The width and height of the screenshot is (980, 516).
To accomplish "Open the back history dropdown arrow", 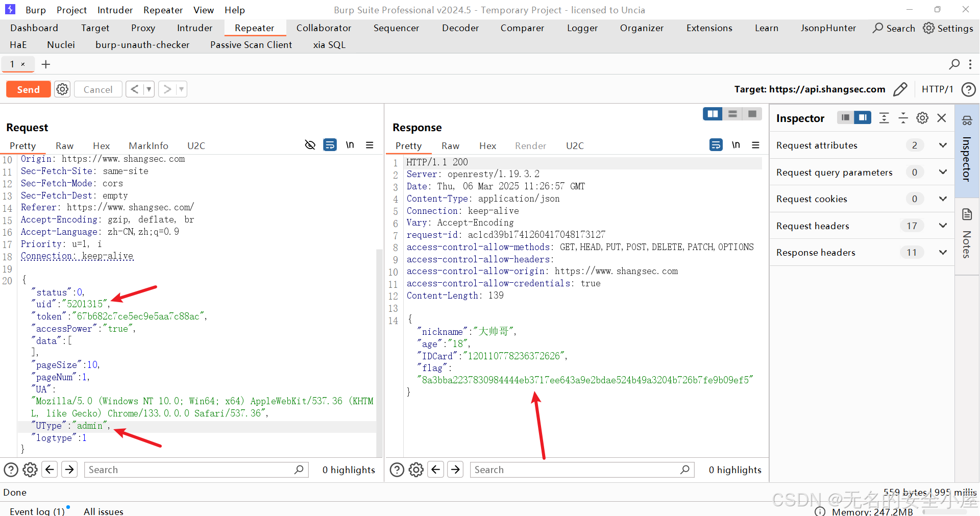I will 149,89.
